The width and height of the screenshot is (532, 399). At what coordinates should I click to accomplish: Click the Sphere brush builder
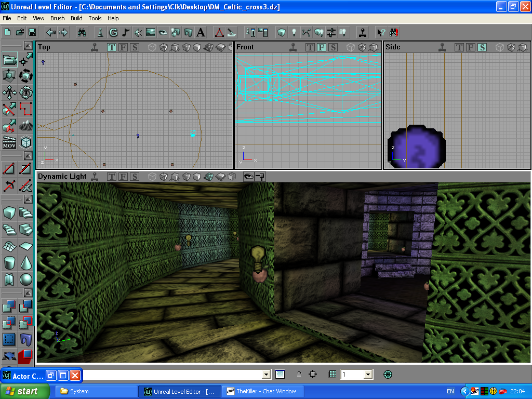pos(26,280)
